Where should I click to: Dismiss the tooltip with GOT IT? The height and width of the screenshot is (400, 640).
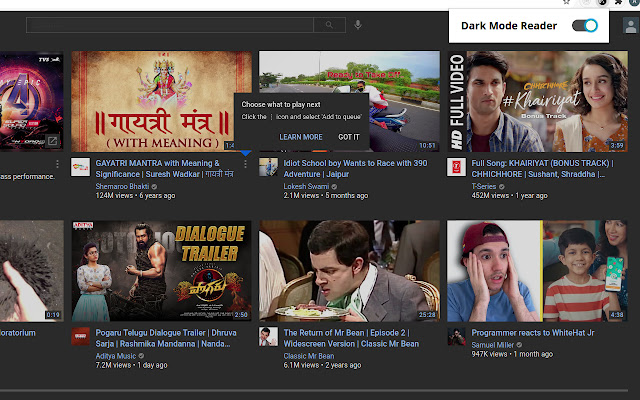(x=349, y=137)
